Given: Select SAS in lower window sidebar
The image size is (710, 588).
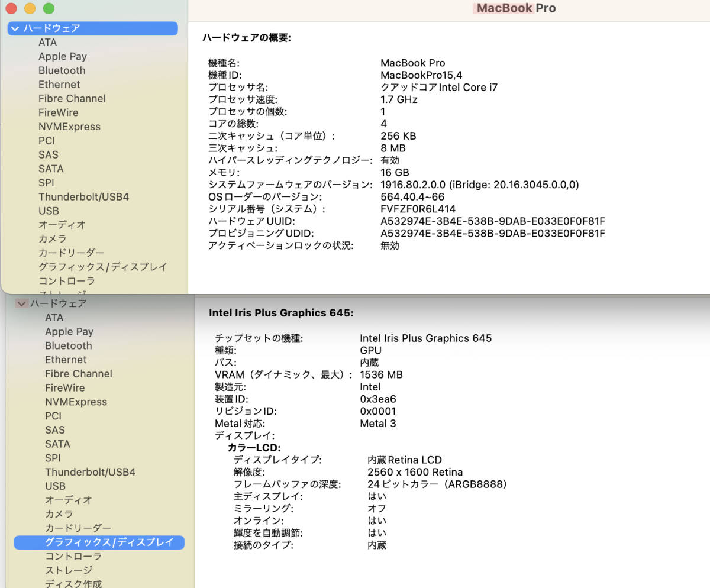Looking at the screenshot, I should pos(55,430).
